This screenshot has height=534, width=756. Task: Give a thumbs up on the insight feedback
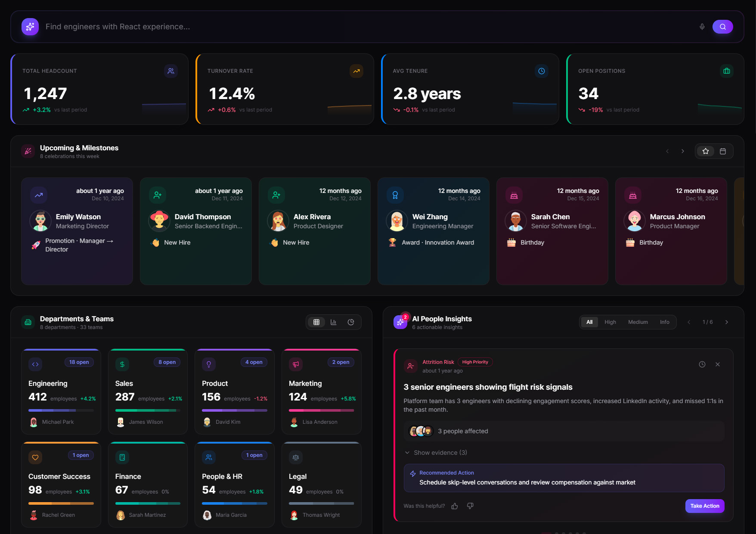[x=455, y=506]
